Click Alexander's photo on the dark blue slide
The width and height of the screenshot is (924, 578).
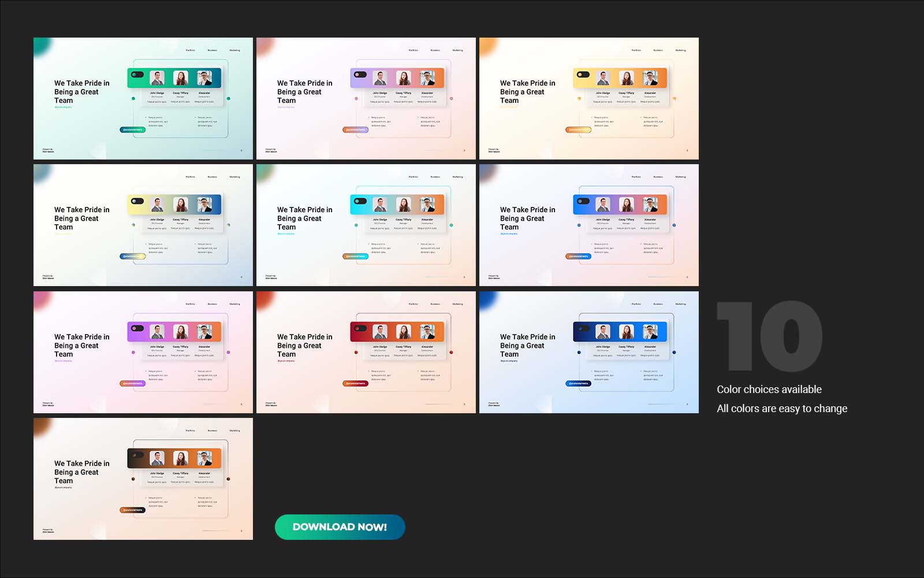[650, 332]
